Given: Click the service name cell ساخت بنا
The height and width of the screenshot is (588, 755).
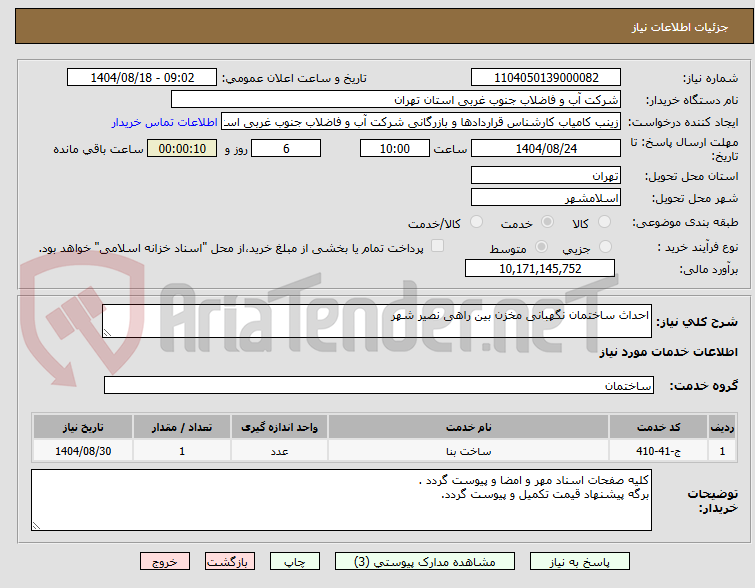Looking at the screenshot, I should pos(469,451).
